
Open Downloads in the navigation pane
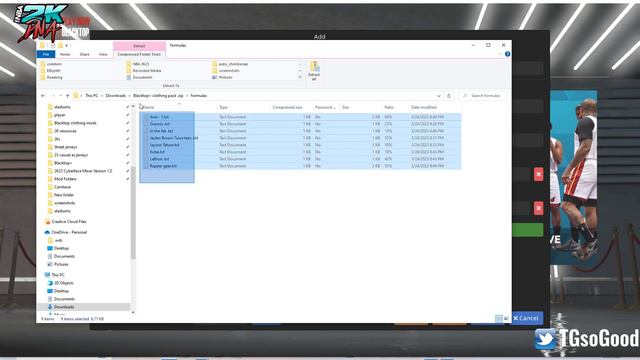pyautogui.click(x=61, y=307)
